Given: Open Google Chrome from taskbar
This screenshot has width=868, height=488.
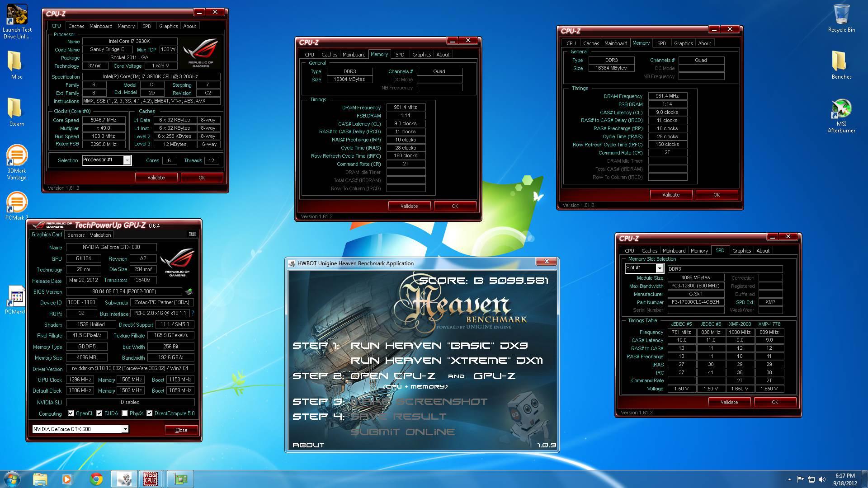Looking at the screenshot, I should [96, 479].
